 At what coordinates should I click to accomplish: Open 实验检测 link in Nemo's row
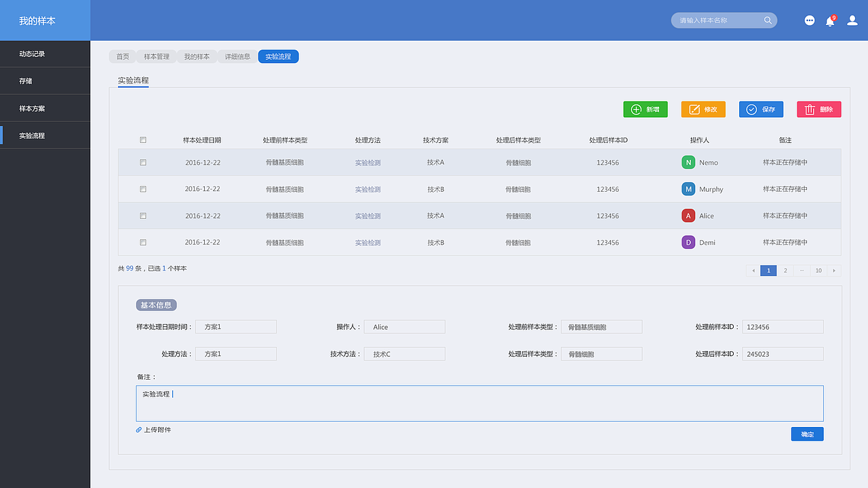coord(368,163)
